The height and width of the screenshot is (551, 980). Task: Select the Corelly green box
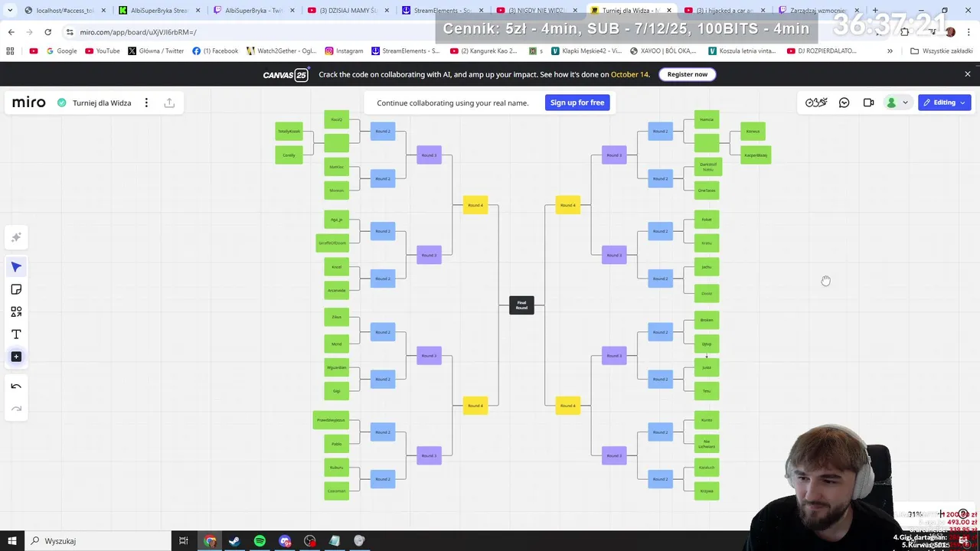click(x=289, y=155)
